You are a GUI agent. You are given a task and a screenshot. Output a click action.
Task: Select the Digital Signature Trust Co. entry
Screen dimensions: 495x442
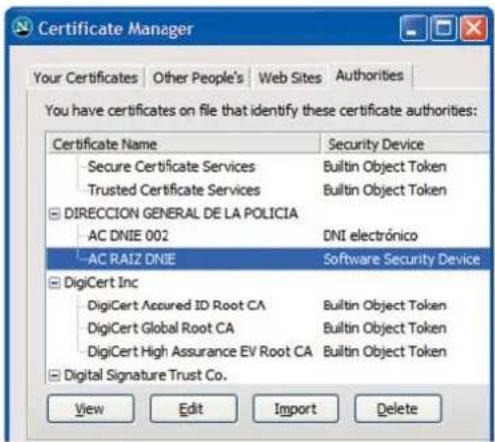[x=145, y=375]
